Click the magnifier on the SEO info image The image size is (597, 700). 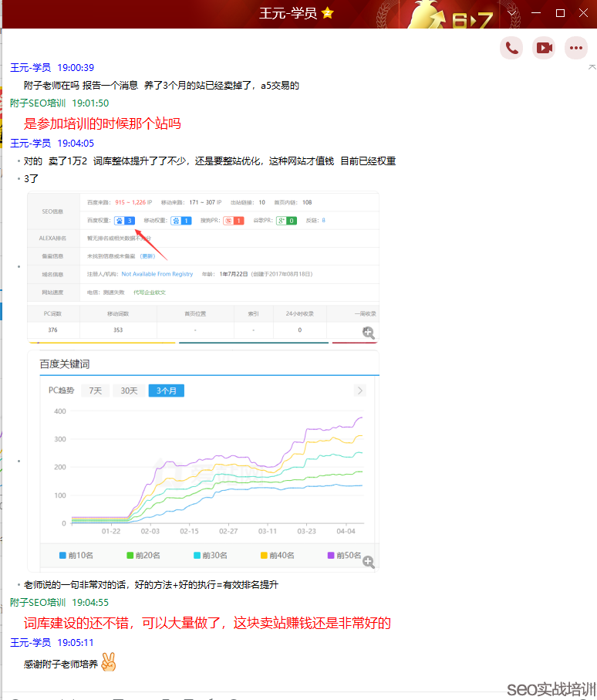click(x=369, y=333)
